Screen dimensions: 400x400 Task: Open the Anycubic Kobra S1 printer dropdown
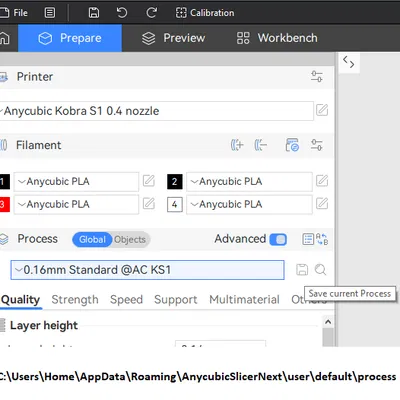coord(156,111)
